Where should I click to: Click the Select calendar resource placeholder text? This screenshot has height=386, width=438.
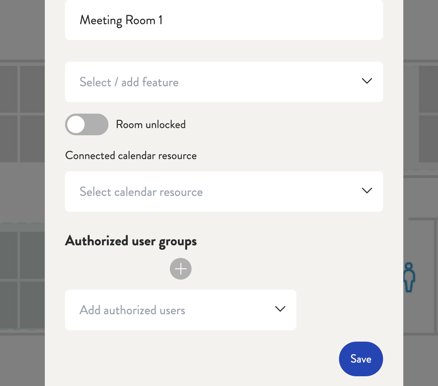[141, 192]
